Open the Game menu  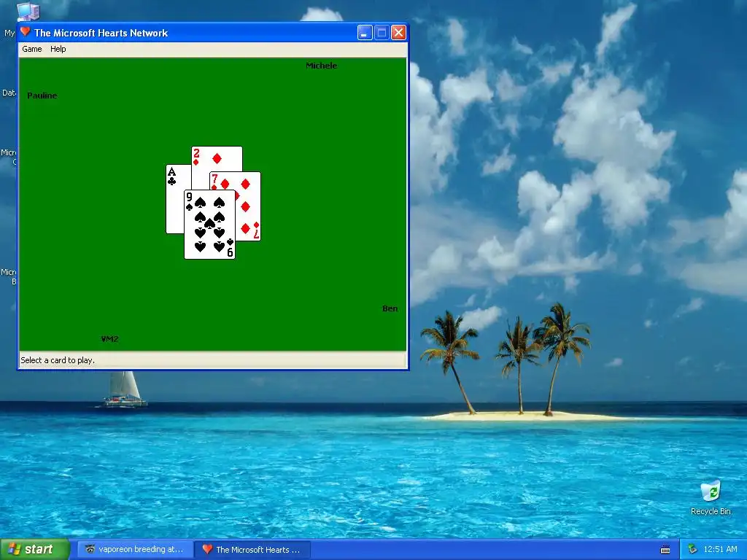tap(32, 49)
